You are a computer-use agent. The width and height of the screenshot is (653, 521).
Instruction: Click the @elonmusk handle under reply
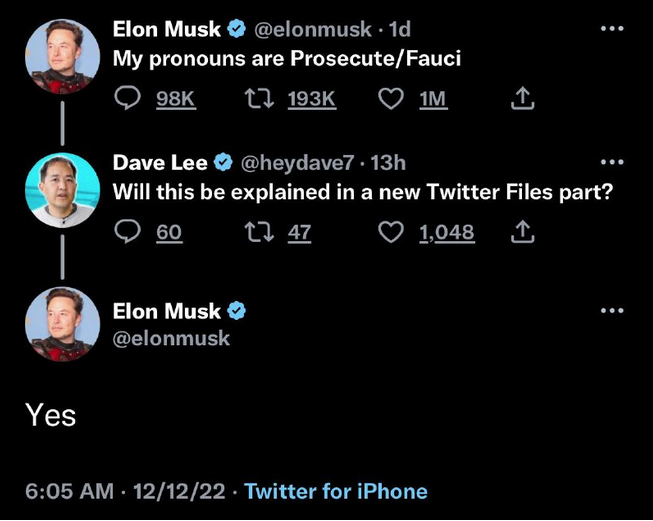pyautogui.click(x=171, y=338)
